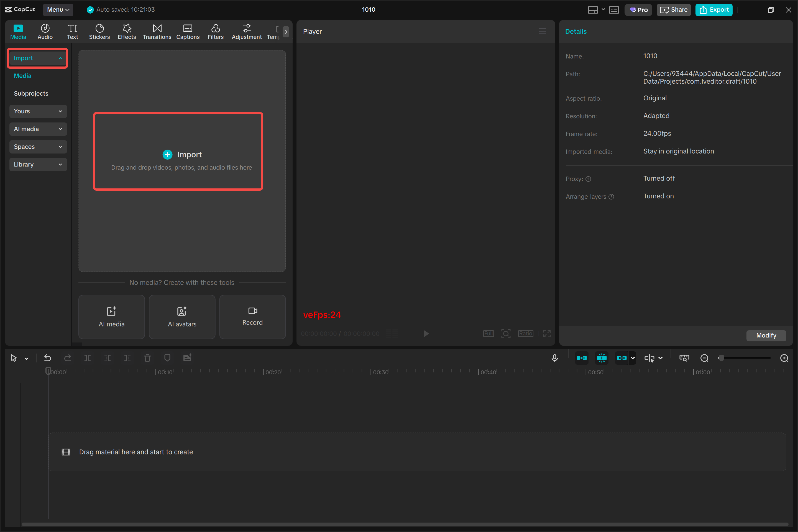Open the Effects tab

[127, 32]
